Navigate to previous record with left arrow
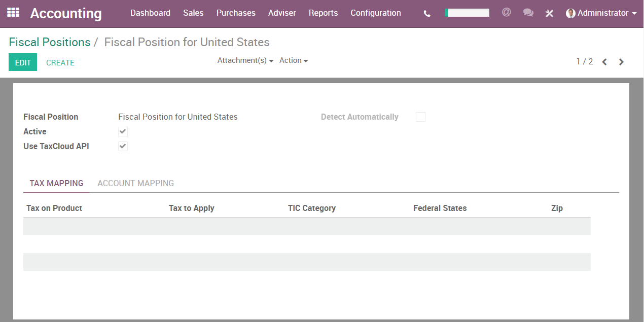This screenshot has height=322, width=644. click(x=604, y=61)
